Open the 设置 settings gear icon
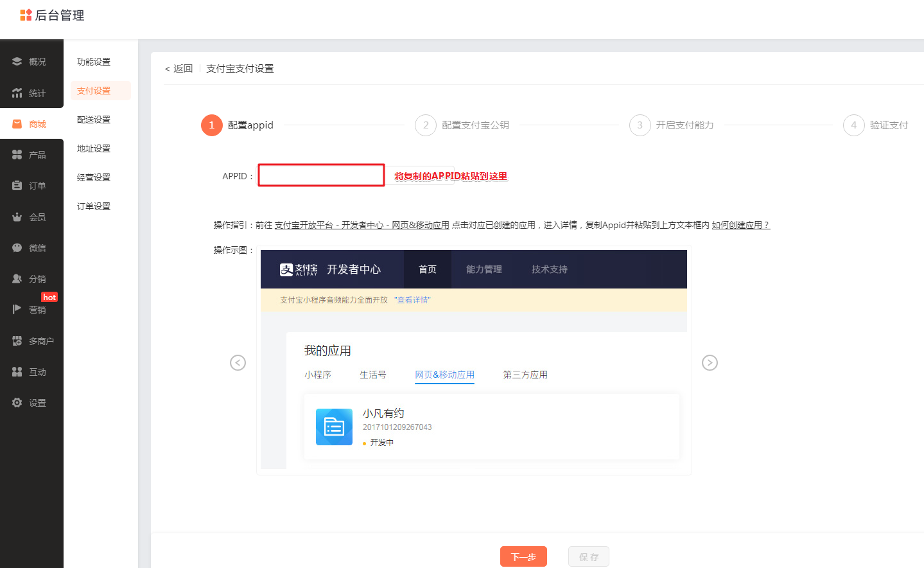This screenshot has width=924, height=568. coord(17,403)
